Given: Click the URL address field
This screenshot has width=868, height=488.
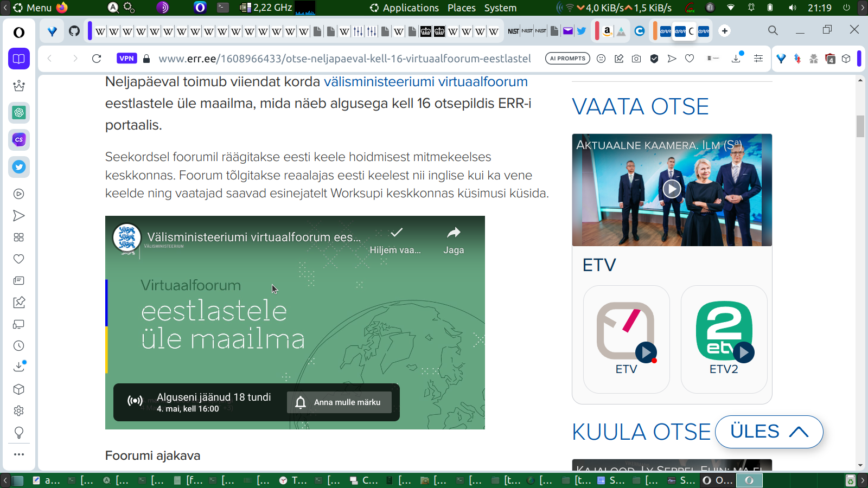Looking at the screenshot, I should click(x=344, y=59).
